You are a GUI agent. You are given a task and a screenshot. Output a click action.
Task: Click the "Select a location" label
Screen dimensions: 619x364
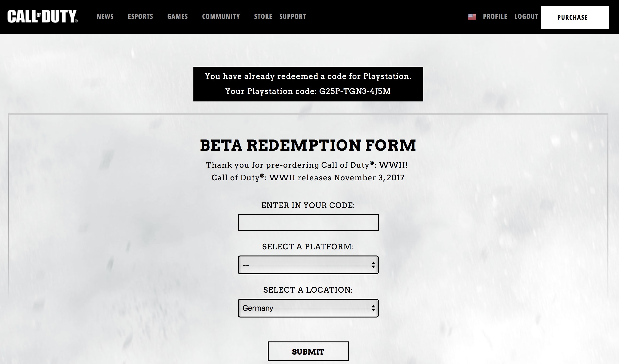308,290
